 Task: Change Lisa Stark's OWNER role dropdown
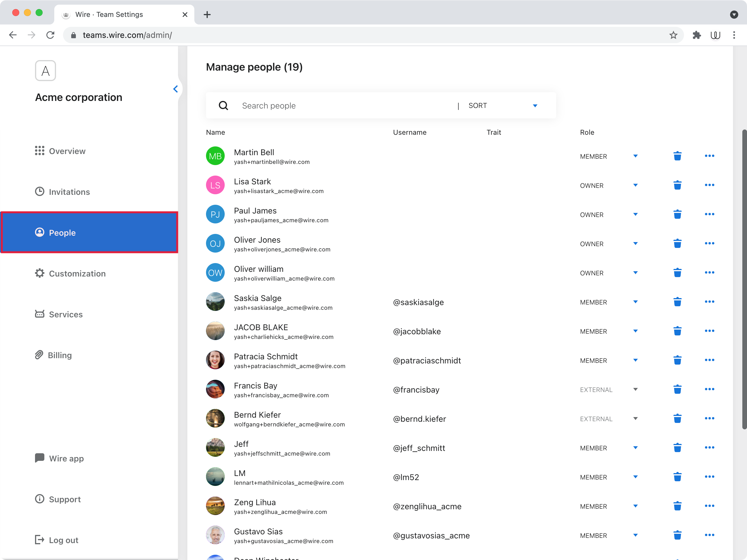pos(635,185)
